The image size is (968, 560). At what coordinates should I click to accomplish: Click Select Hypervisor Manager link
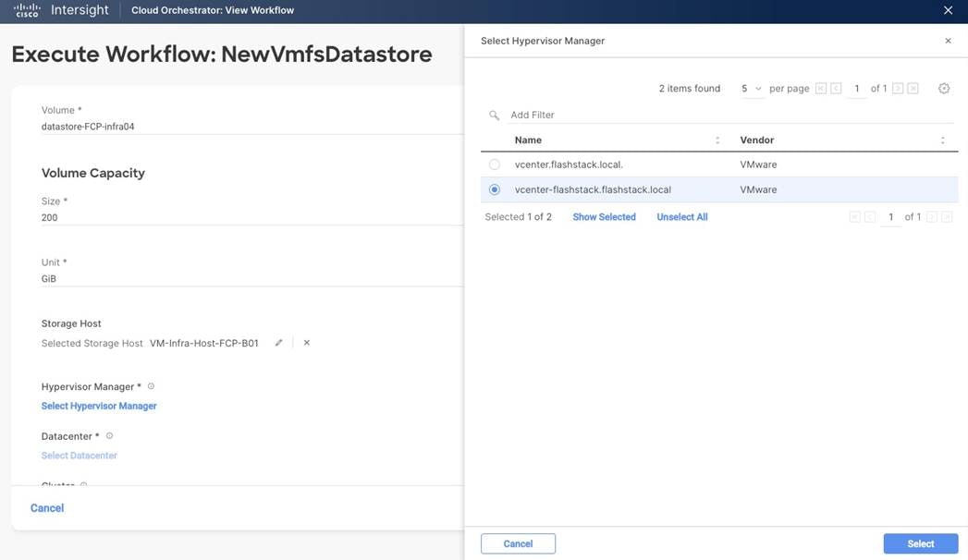click(x=99, y=406)
